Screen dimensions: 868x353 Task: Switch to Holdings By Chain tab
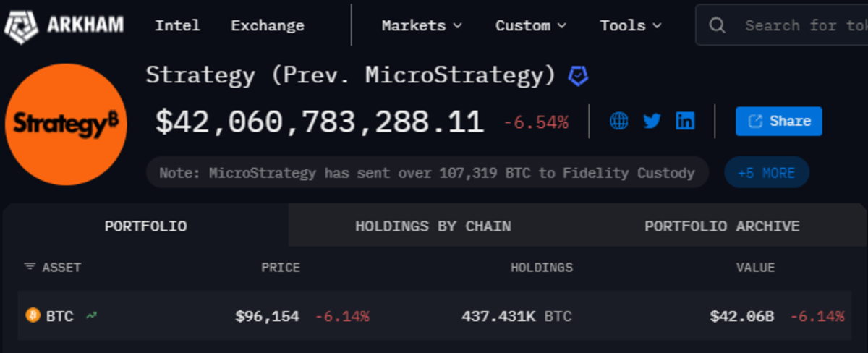tap(433, 226)
